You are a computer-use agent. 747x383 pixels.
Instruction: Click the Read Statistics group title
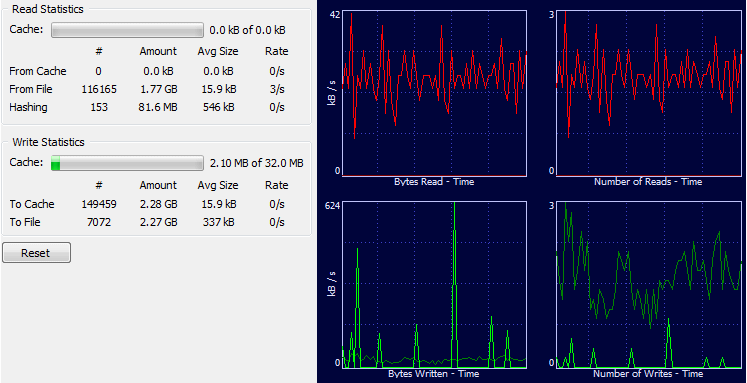[x=48, y=9]
